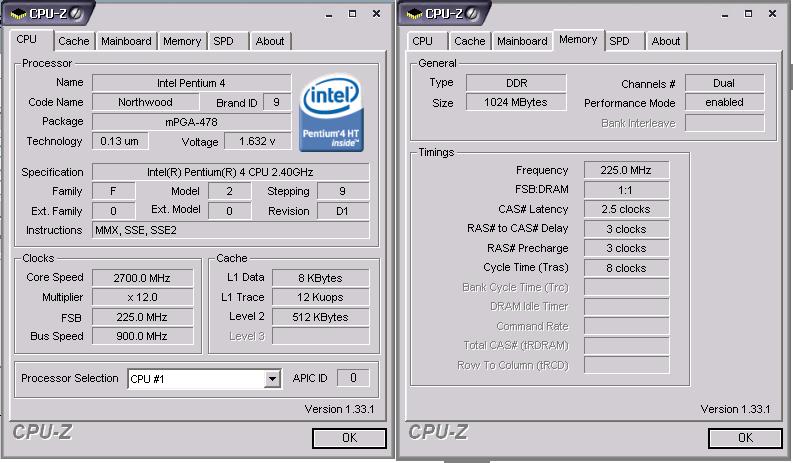Click the empty Bank Interleave field

tap(724, 123)
